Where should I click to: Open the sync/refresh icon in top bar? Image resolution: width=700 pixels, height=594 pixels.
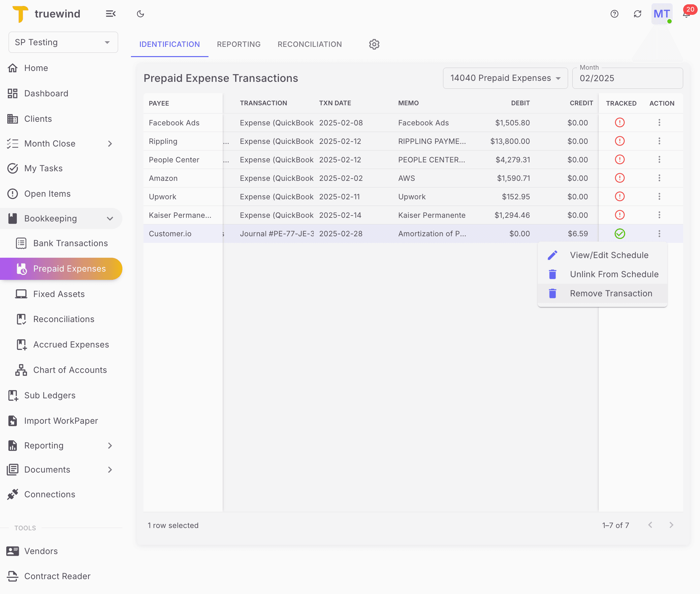(x=637, y=14)
